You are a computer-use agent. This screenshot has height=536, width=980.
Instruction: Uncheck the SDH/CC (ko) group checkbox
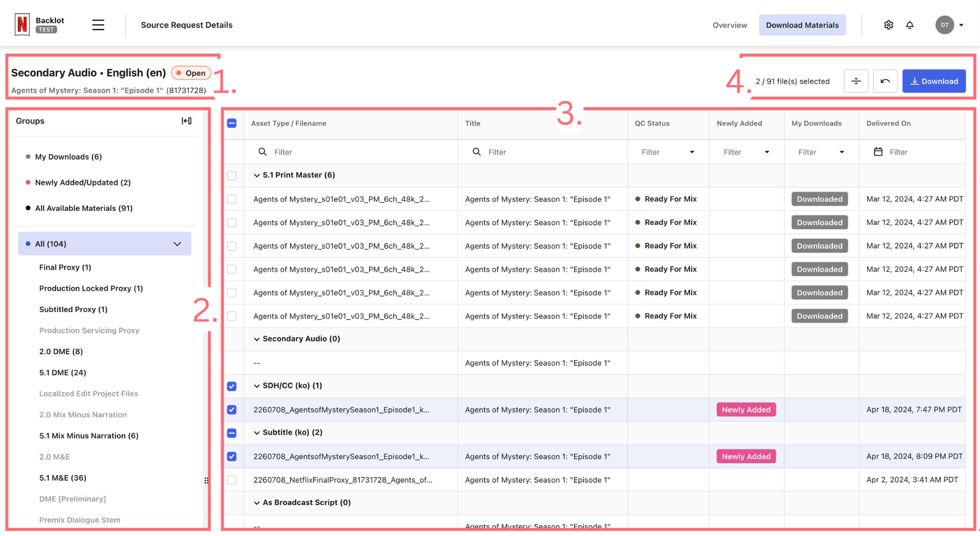(x=232, y=386)
